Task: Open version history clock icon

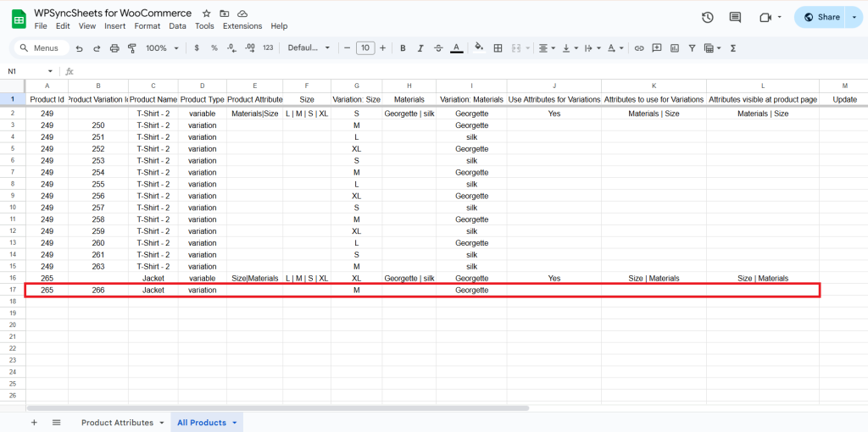Action: click(708, 17)
